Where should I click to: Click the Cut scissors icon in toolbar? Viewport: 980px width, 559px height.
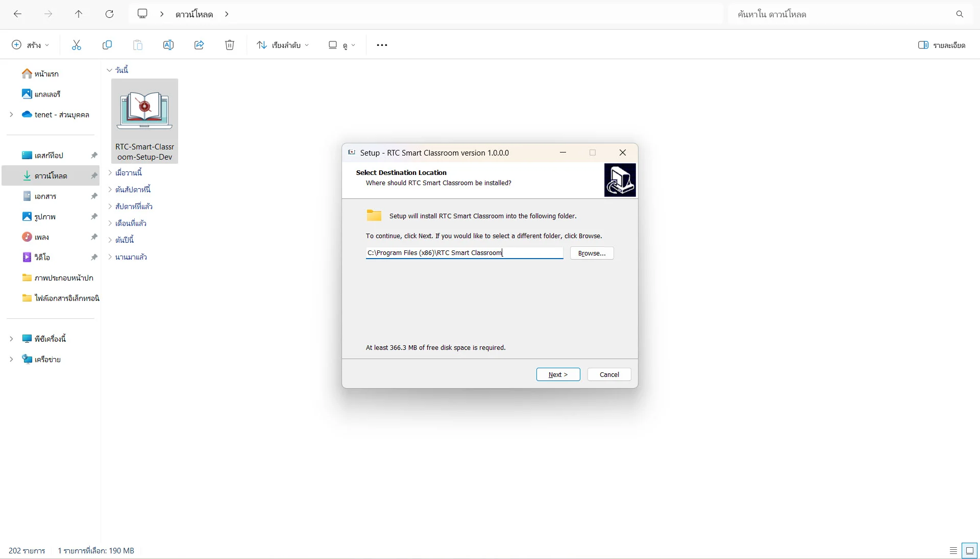77,45
